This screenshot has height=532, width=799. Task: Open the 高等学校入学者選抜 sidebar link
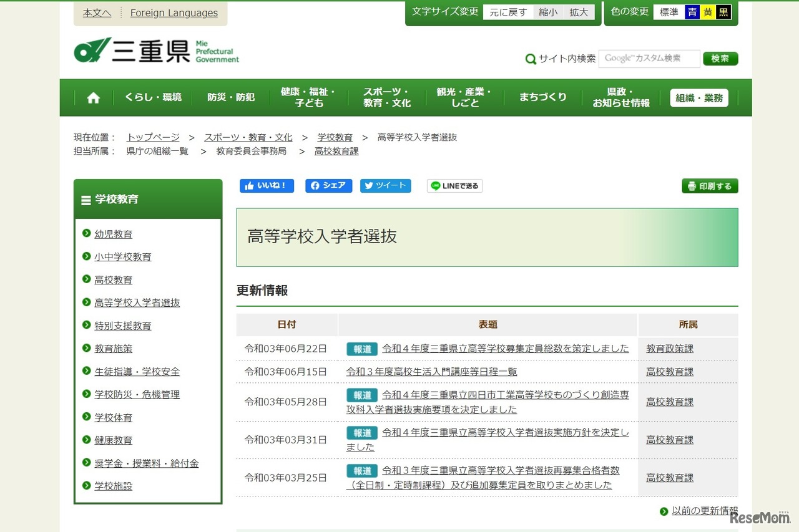137,302
